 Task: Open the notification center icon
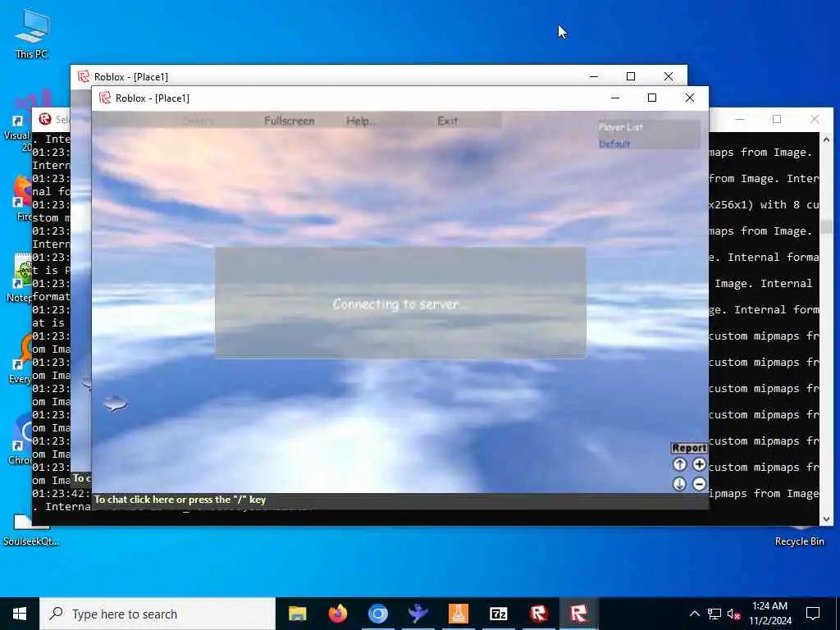point(813,614)
